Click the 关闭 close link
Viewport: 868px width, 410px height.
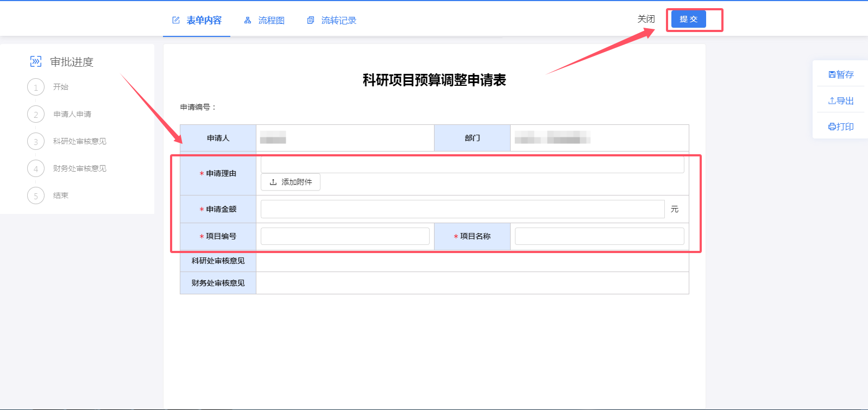(646, 19)
